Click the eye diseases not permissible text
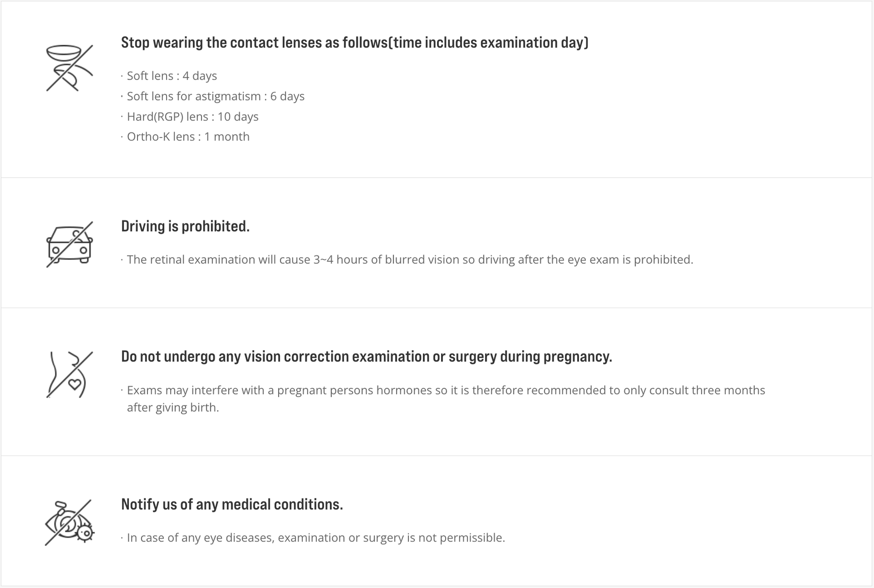The height and width of the screenshot is (588, 874). 316,537
